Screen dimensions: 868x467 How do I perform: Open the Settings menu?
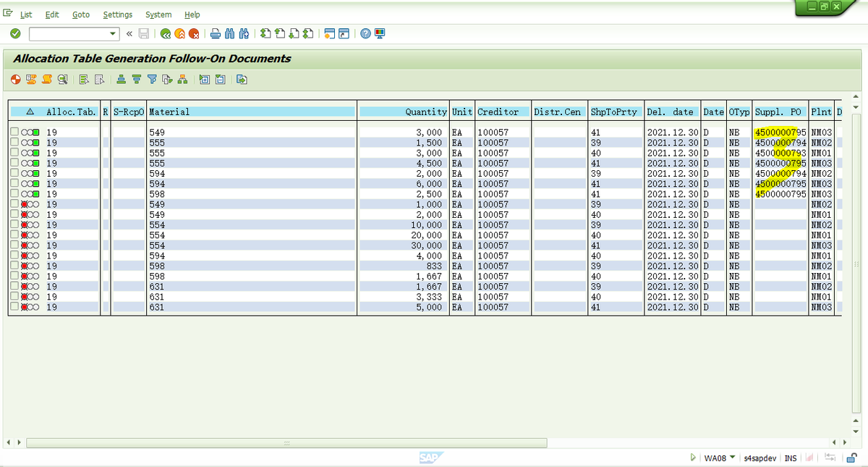(117, 14)
